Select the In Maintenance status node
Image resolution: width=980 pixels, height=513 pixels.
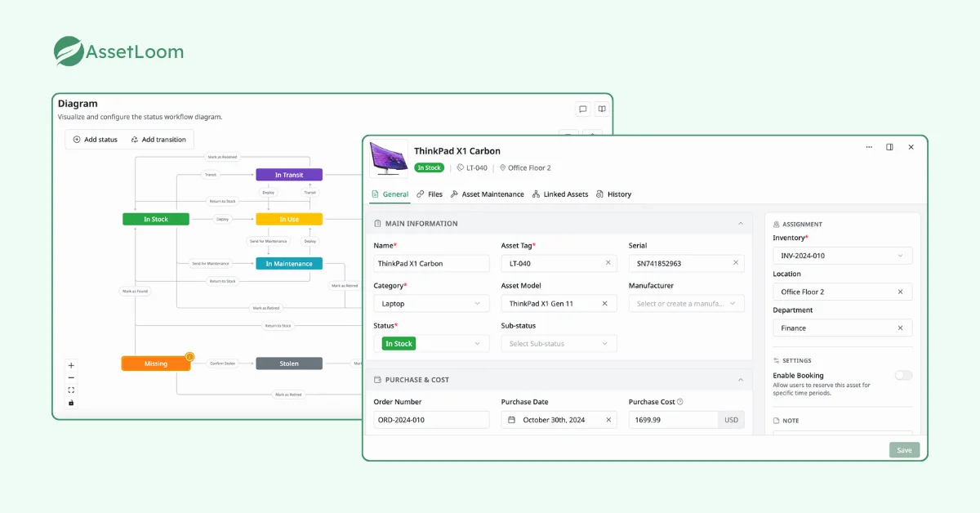click(x=289, y=263)
